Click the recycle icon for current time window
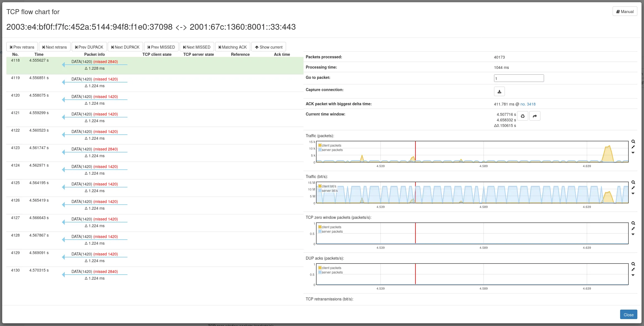The height and width of the screenshot is (326, 644). pyautogui.click(x=522, y=116)
